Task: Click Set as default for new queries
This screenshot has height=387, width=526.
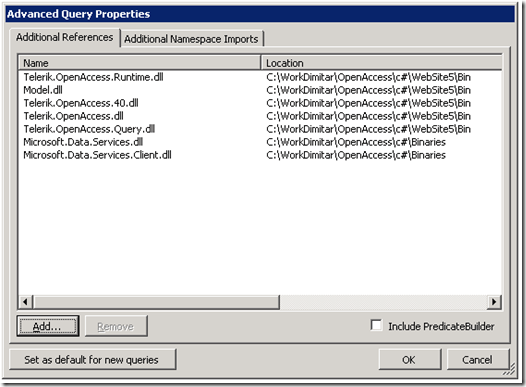Action: click(93, 360)
